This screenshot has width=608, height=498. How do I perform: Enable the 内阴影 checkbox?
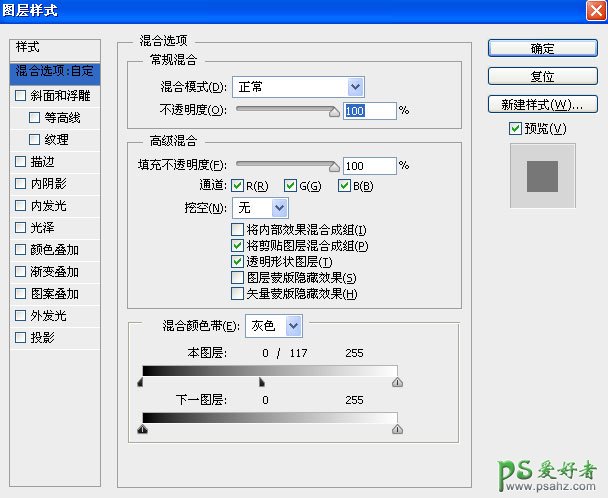coord(21,183)
